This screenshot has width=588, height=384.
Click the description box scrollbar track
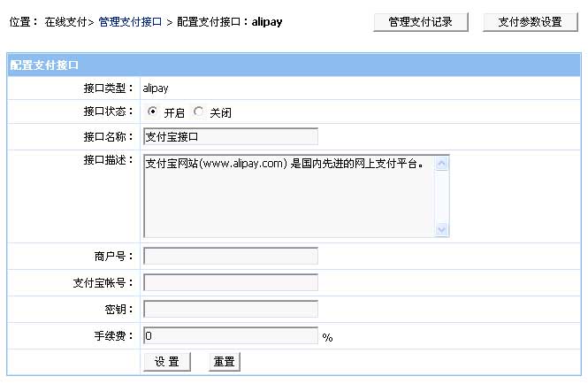click(x=443, y=196)
